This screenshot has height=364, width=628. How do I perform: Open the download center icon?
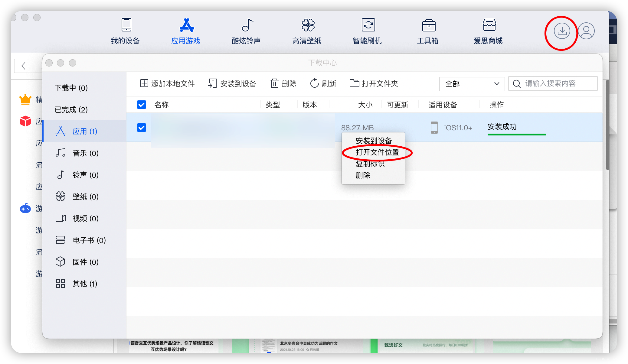562,31
